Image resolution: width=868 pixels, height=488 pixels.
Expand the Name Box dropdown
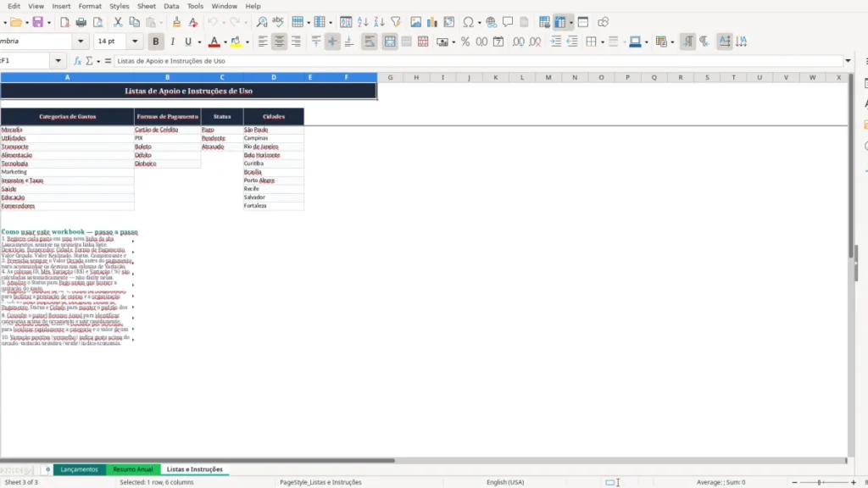click(58, 61)
